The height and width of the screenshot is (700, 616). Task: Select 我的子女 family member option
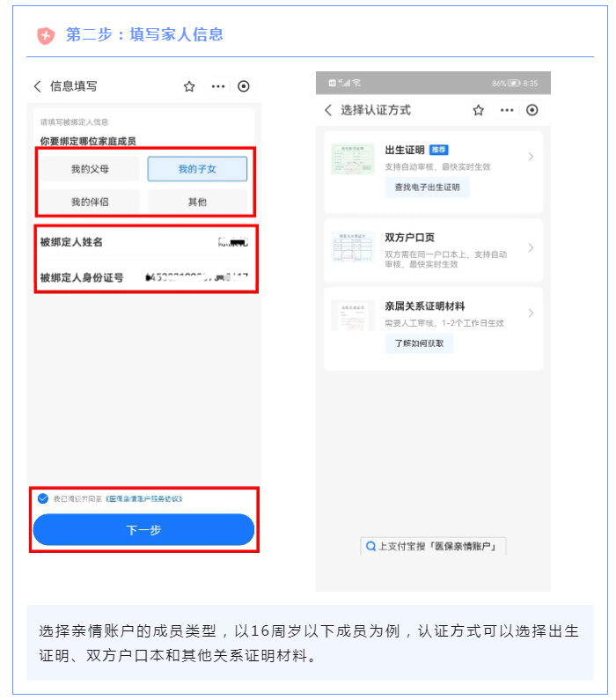[x=197, y=169]
